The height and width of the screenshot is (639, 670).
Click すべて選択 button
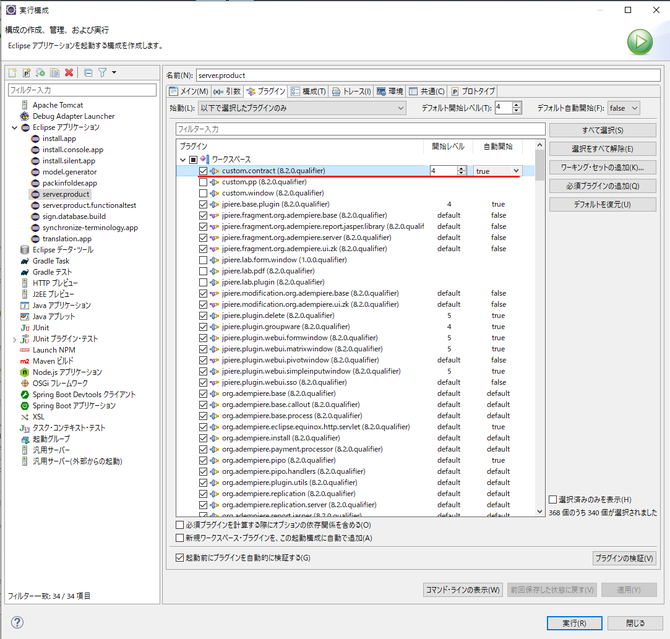click(602, 130)
